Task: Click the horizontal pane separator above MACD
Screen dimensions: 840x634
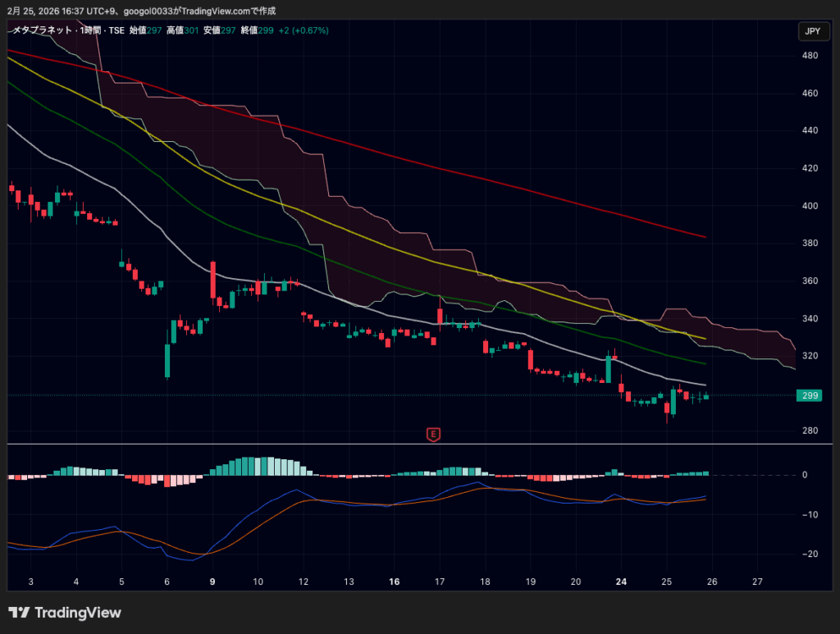Action: point(410,444)
